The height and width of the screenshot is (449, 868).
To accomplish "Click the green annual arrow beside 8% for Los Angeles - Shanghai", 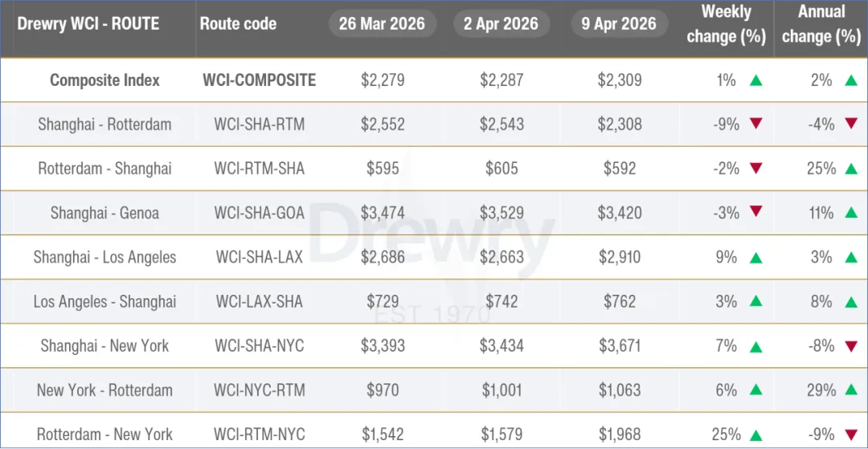I will point(851,302).
